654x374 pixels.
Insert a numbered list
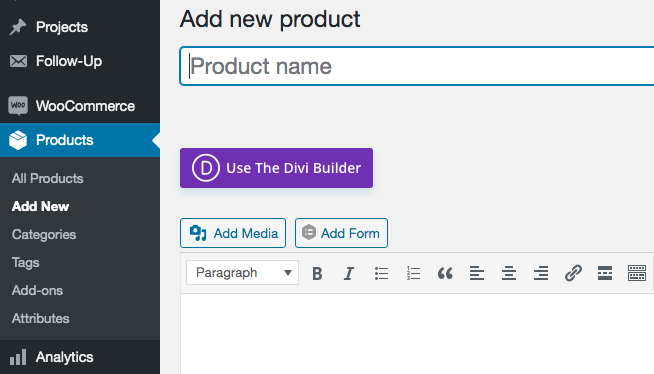coord(413,274)
